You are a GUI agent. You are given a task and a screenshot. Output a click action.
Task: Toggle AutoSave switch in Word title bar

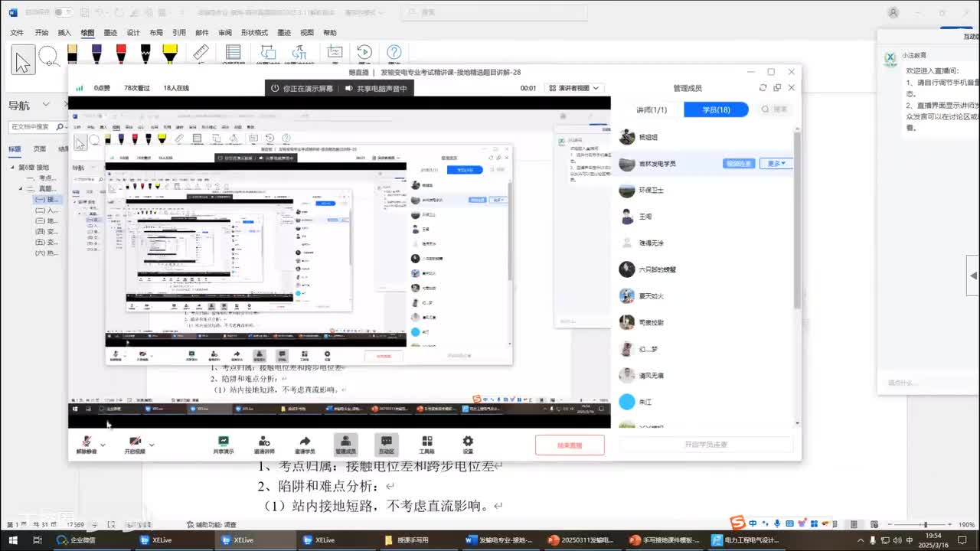tap(64, 12)
